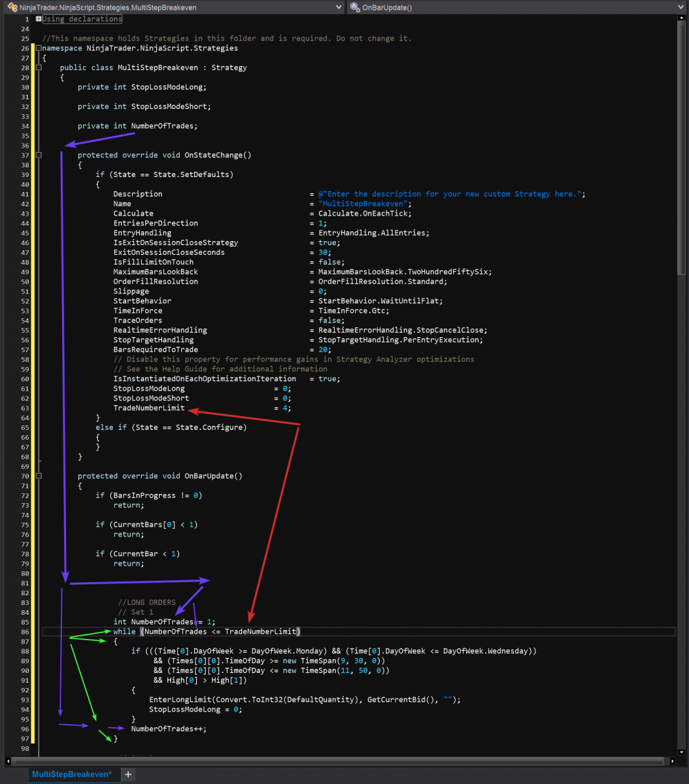The width and height of the screenshot is (689, 784).
Task: Collapse the NinjaTrader.NinjaScript.Strategies namespace fold
Action: click(37, 48)
